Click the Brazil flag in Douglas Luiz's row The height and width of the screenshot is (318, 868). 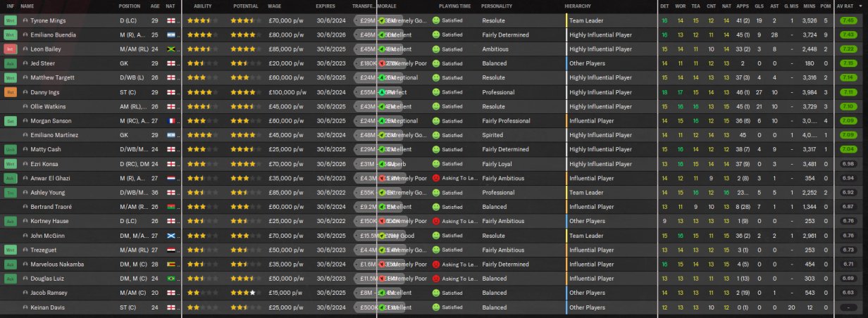coord(171,279)
